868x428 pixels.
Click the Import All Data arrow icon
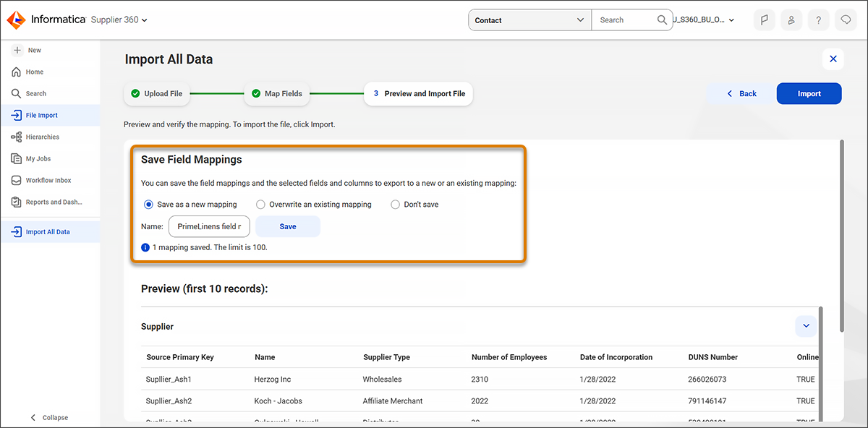click(17, 232)
